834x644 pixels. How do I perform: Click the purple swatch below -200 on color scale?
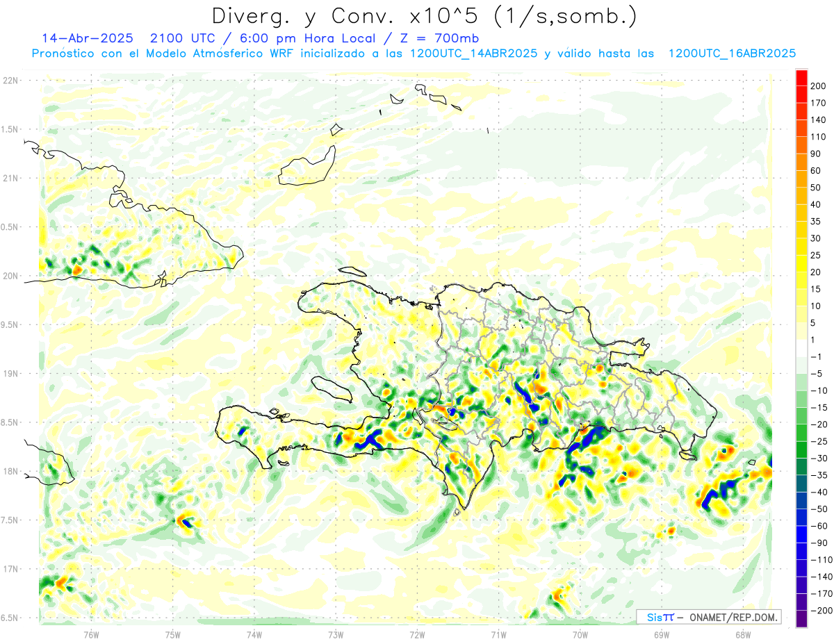[x=801, y=619]
